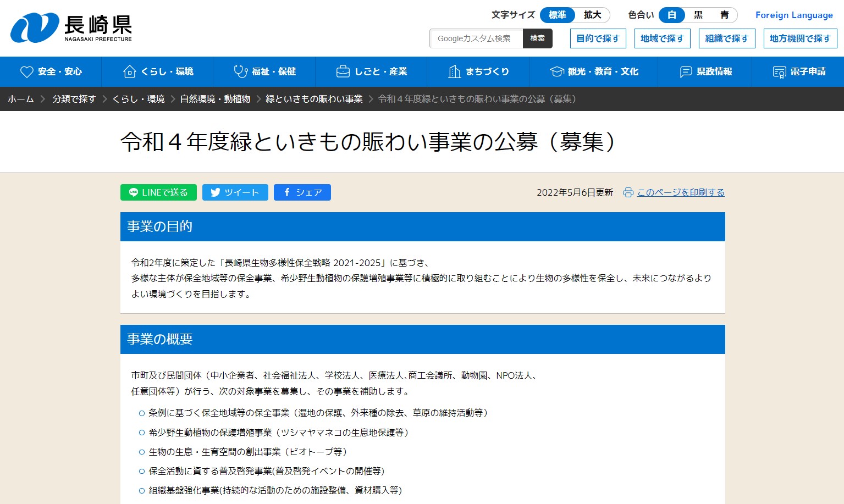
Task: Click the house icon for くらし・環境
Action: click(129, 72)
